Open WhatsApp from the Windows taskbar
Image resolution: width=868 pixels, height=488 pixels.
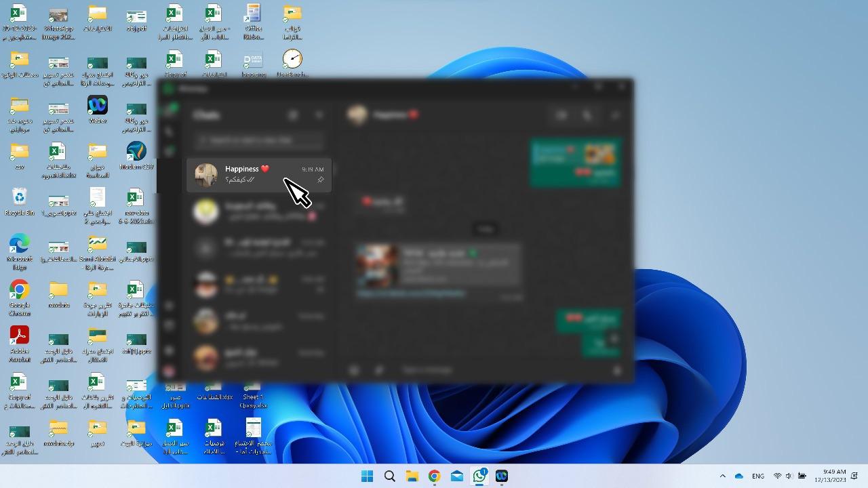pos(479,476)
